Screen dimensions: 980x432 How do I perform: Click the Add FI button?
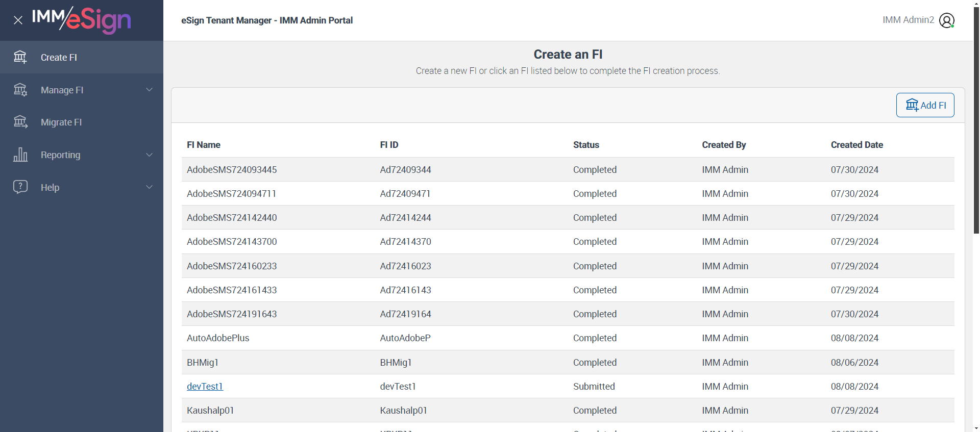925,105
